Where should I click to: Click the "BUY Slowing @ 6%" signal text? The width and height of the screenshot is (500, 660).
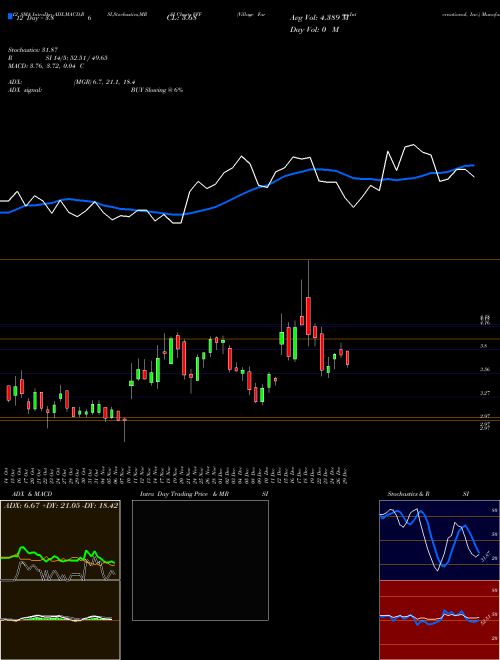[157, 90]
